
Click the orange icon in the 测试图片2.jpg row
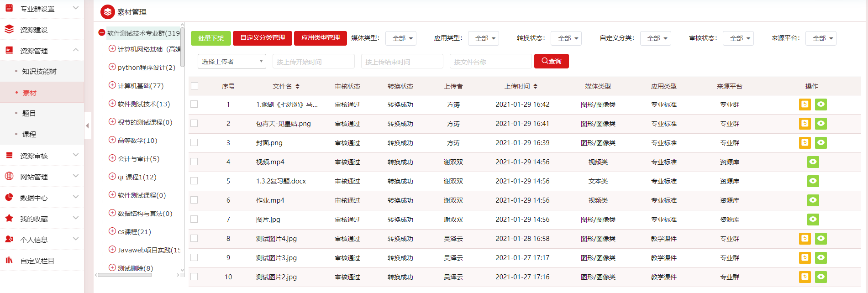[x=805, y=277]
